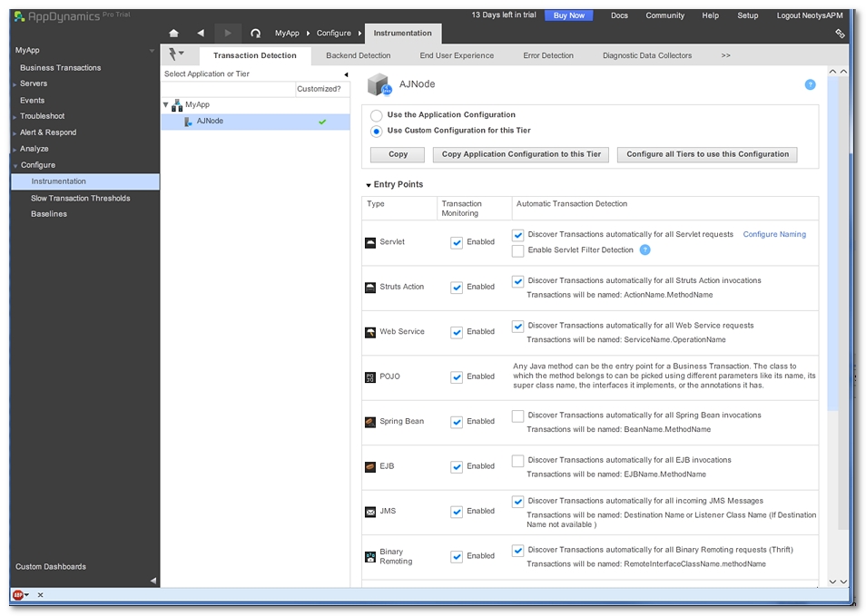
Task: Click the refresh icon in the top bar
Action: (255, 34)
